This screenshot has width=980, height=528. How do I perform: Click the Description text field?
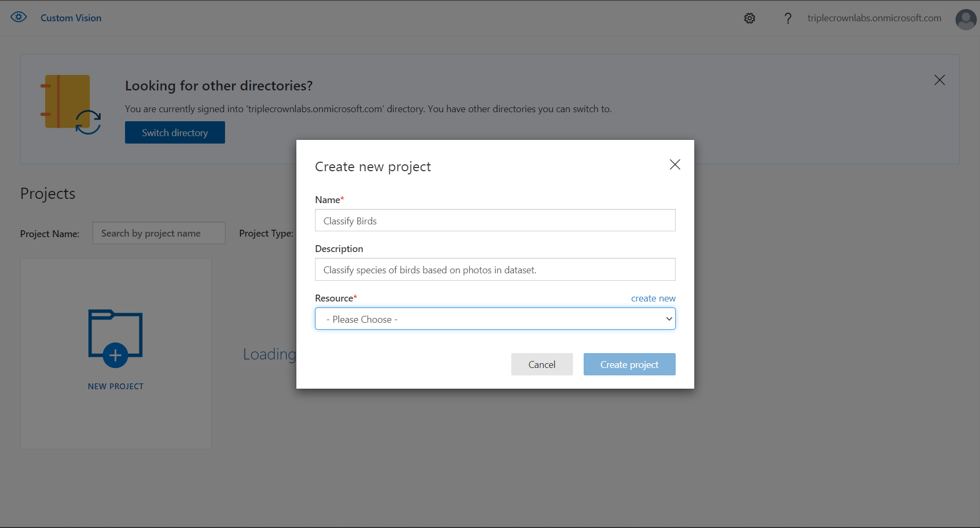495,270
